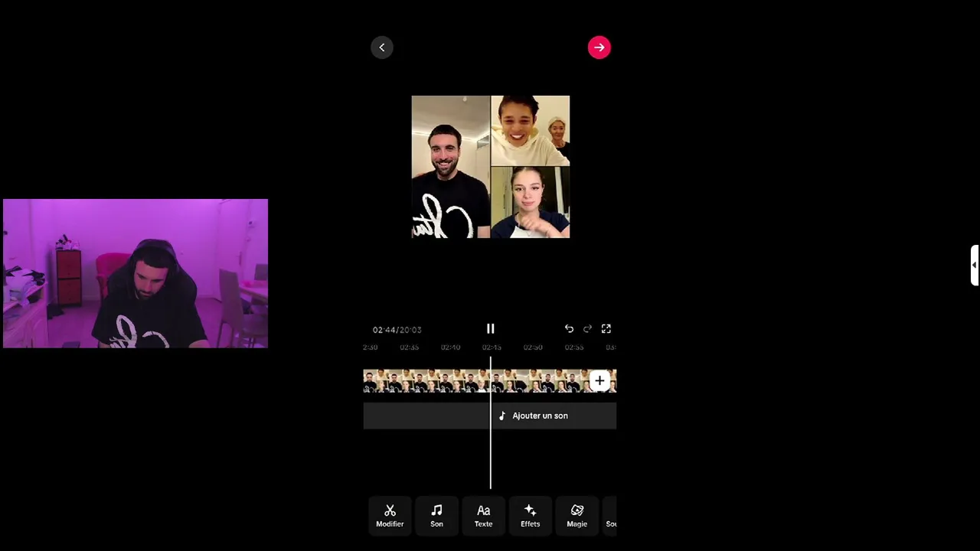The height and width of the screenshot is (551, 980).
Task: Pause the video playback
Action: pyautogui.click(x=491, y=329)
